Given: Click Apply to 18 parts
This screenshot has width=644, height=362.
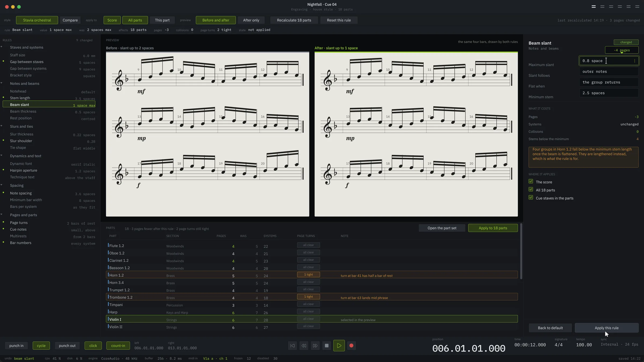Looking at the screenshot, I should 493,228.
